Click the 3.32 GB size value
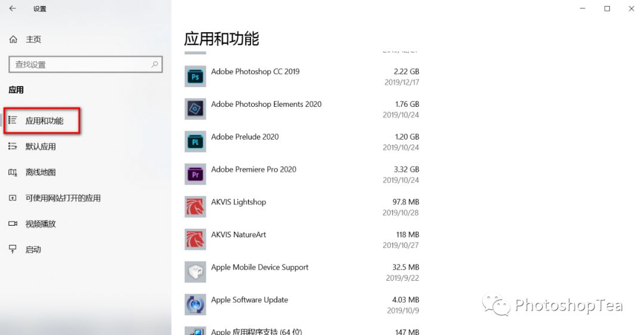Screen dimensions: 644x335 coord(406,169)
